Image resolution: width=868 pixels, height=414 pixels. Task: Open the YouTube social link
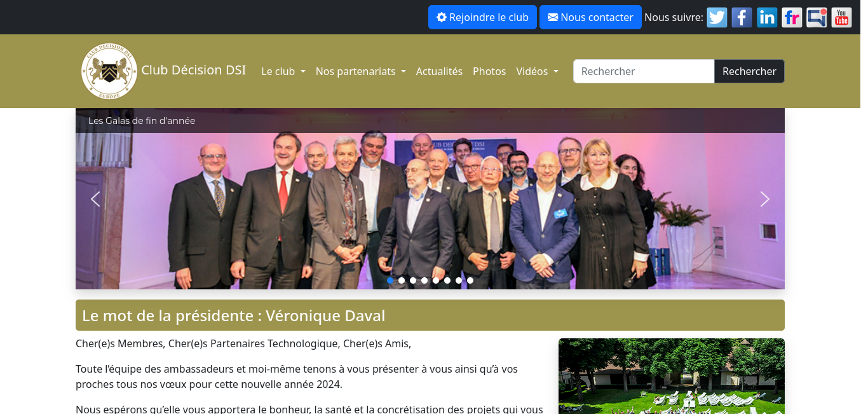tap(841, 17)
